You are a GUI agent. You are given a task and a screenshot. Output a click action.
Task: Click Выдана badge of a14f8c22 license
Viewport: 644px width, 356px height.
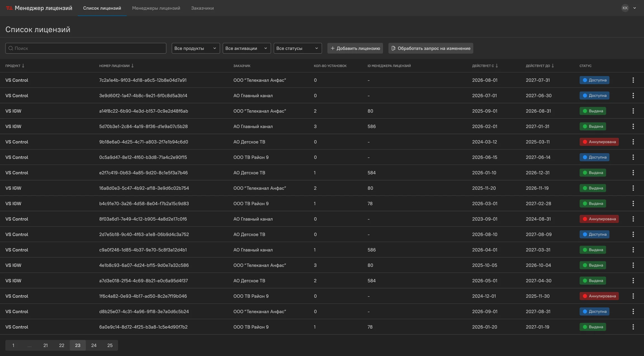[x=593, y=111]
